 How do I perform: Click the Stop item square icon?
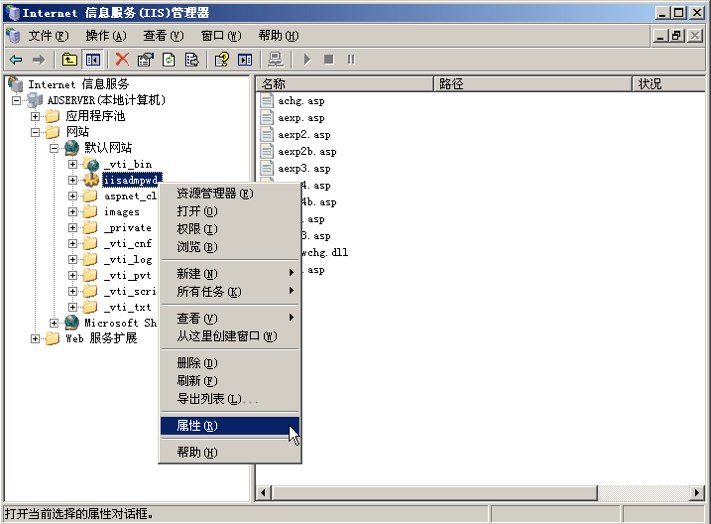[x=329, y=59]
